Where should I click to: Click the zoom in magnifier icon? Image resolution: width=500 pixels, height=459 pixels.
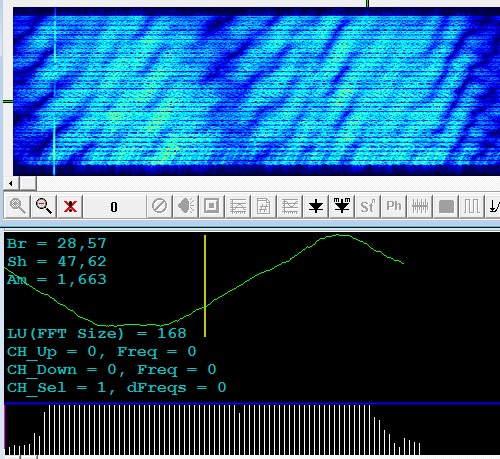tap(18, 206)
